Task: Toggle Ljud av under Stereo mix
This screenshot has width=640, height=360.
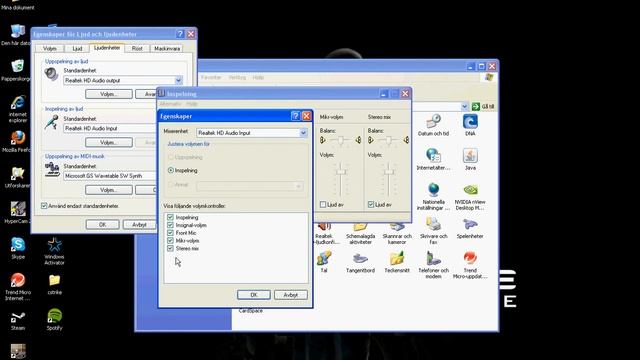Action: (x=371, y=204)
